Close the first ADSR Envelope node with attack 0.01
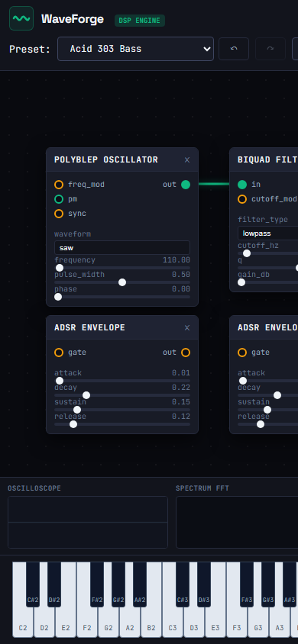Screen dimensions: 298x644 click(187, 328)
